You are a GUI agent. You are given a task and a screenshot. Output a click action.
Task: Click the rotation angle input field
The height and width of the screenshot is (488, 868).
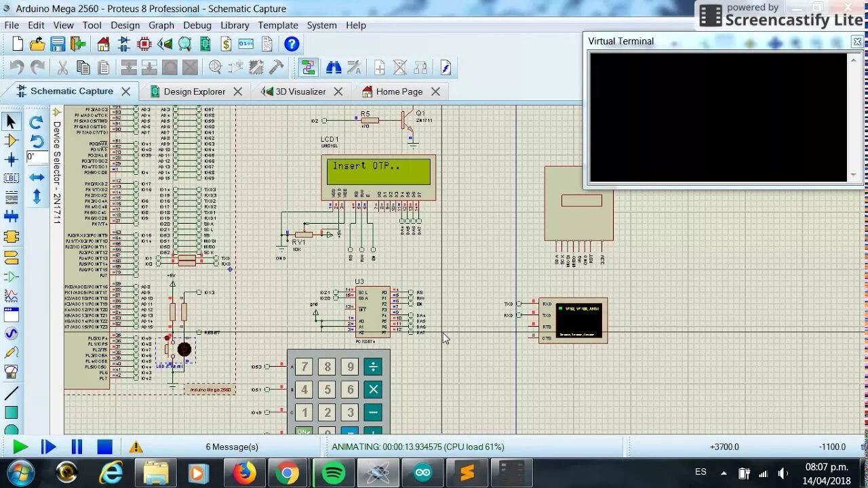[36, 157]
